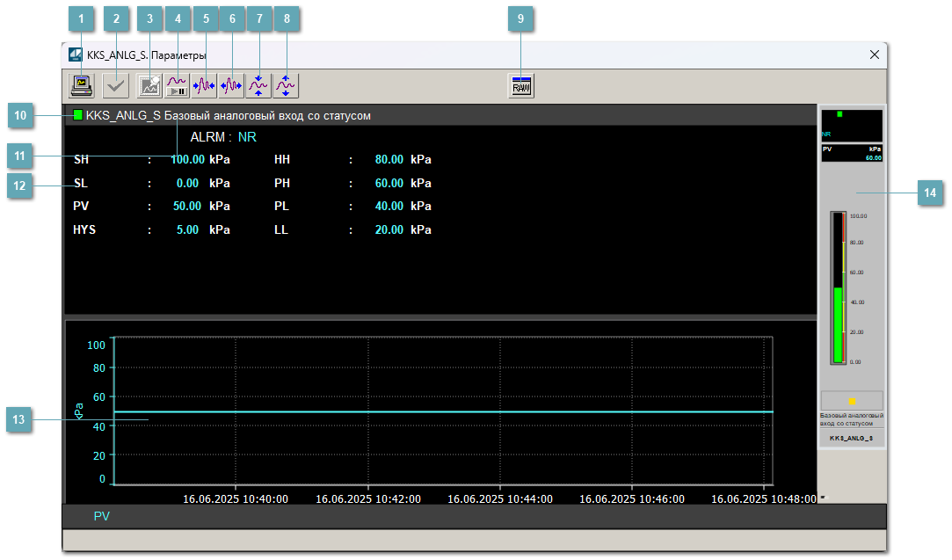Compress the trend time axis
Screen dimensions: 952x560
click(x=205, y=85)
